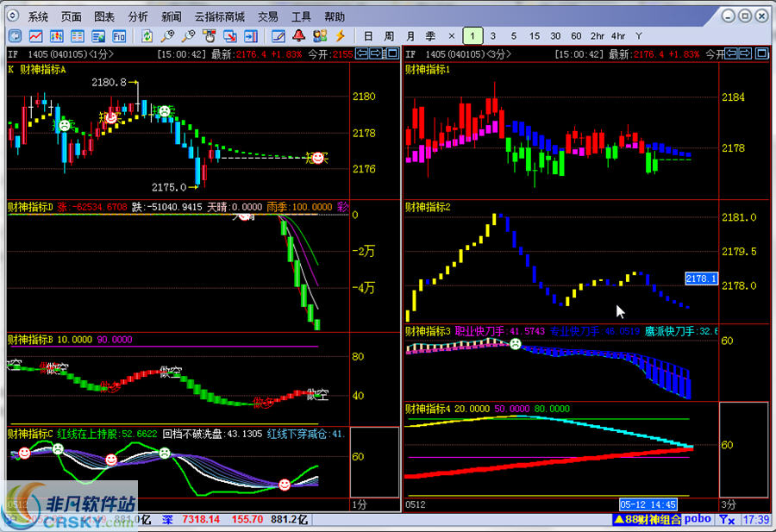The image size is (776, 532).
Task: Open the 交易 menu
Action: point(268,17)
